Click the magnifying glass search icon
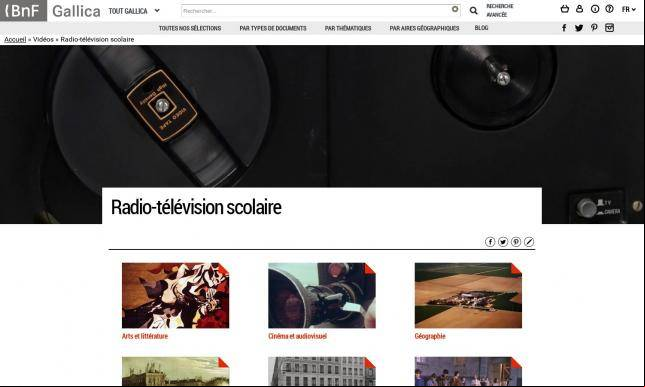The height and width of the screenshot is (387, 645). pos(473,11)
